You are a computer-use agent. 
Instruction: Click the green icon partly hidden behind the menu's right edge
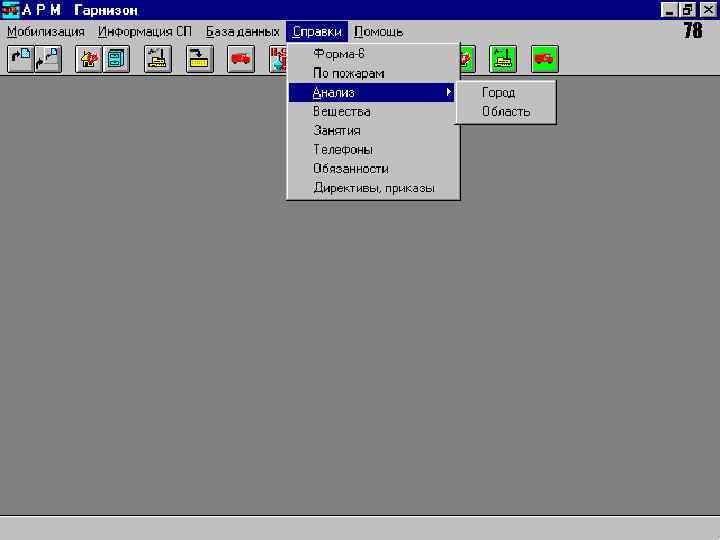coord(467,59)
